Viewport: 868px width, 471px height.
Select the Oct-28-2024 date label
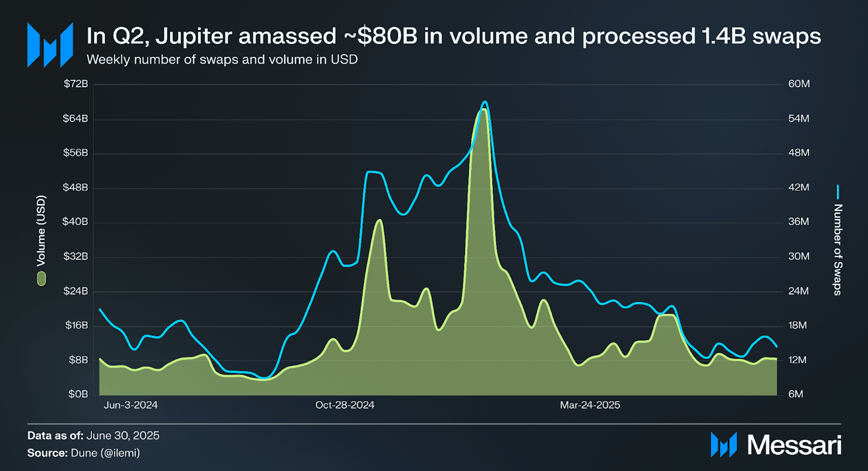pyautogui.click(x=345, y=405)
